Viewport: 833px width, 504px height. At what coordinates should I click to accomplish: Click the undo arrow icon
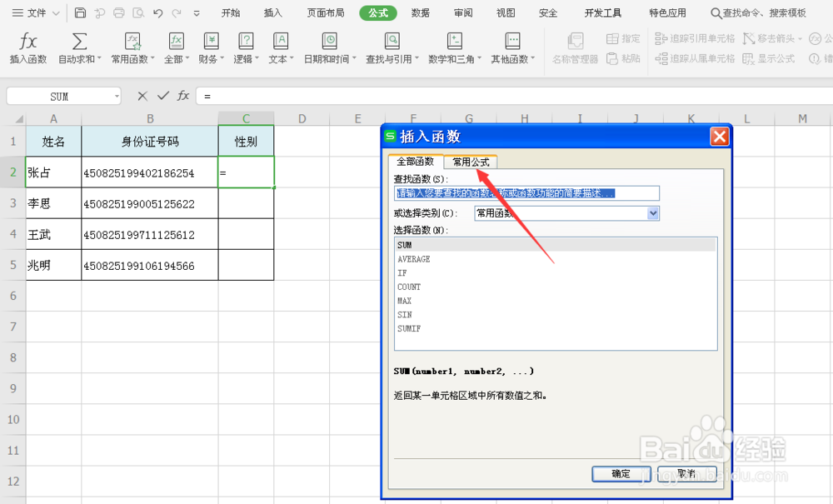(x=157, y=12)
